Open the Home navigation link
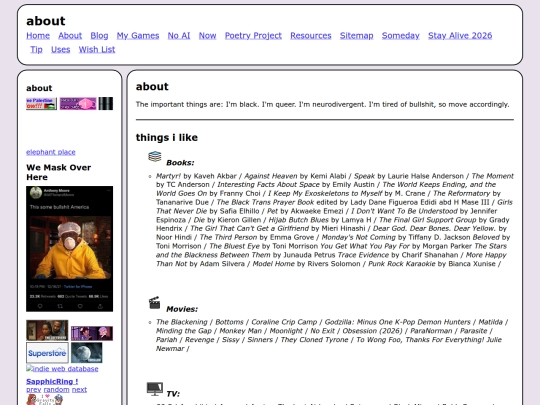The width and height of the screenshot is (540, 405). point(38,35)
